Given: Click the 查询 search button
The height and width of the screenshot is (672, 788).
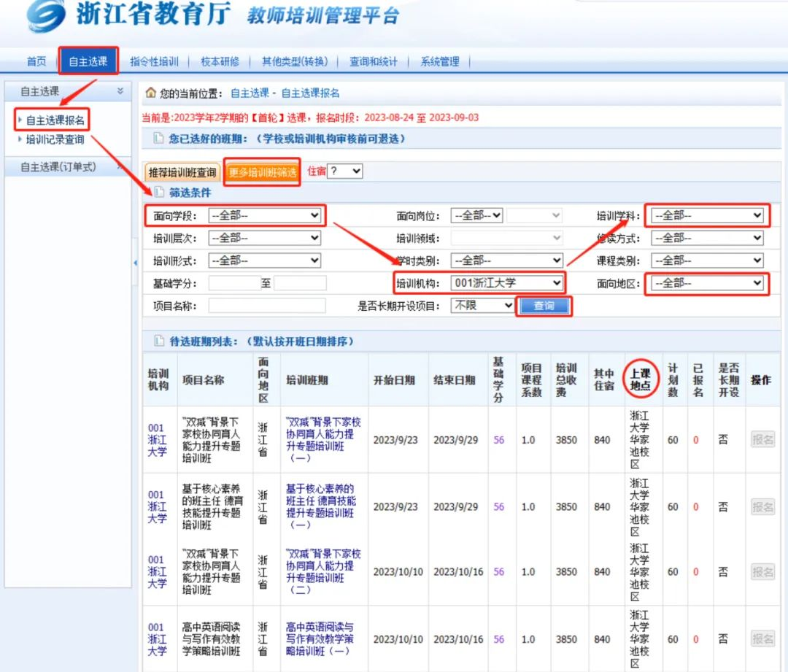Looking at the screenshot, I should [544, 306].
